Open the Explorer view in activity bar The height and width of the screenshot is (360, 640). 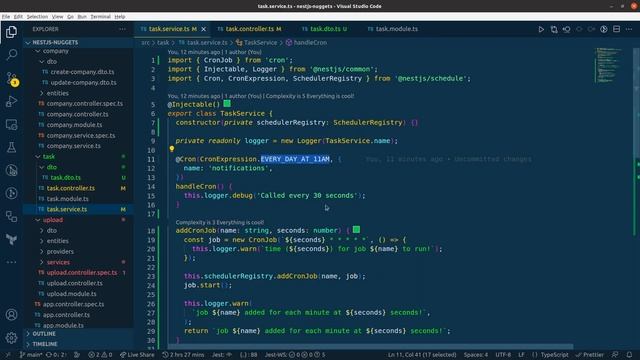tap(11, 32)
